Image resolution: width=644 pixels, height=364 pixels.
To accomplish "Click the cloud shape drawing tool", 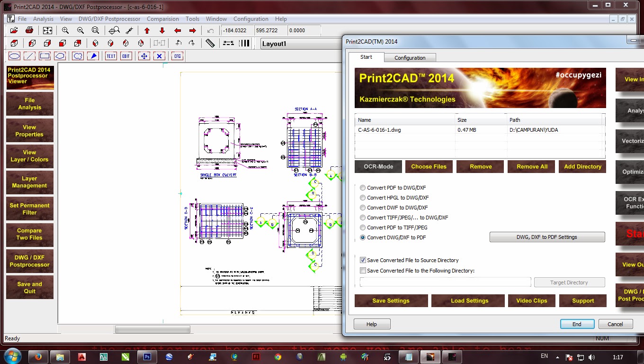I will [x=78, y=56].
